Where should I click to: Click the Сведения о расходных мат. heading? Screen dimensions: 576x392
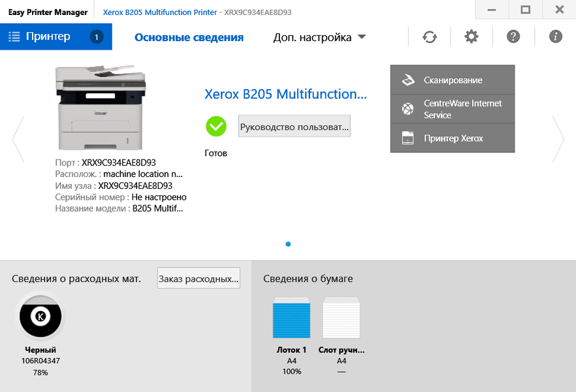(76, 279)
